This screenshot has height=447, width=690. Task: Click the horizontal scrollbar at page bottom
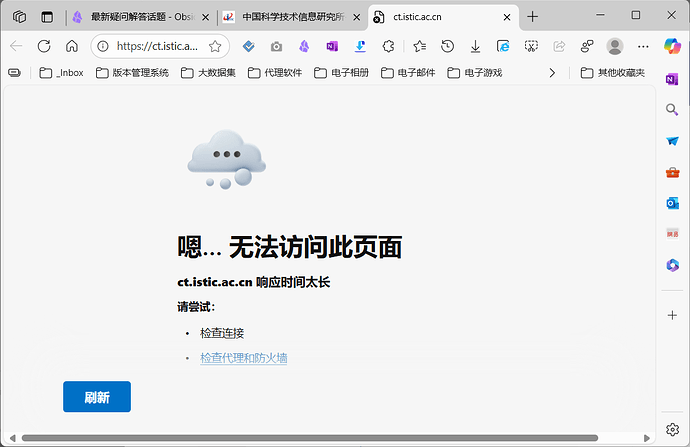coord(300,438)
